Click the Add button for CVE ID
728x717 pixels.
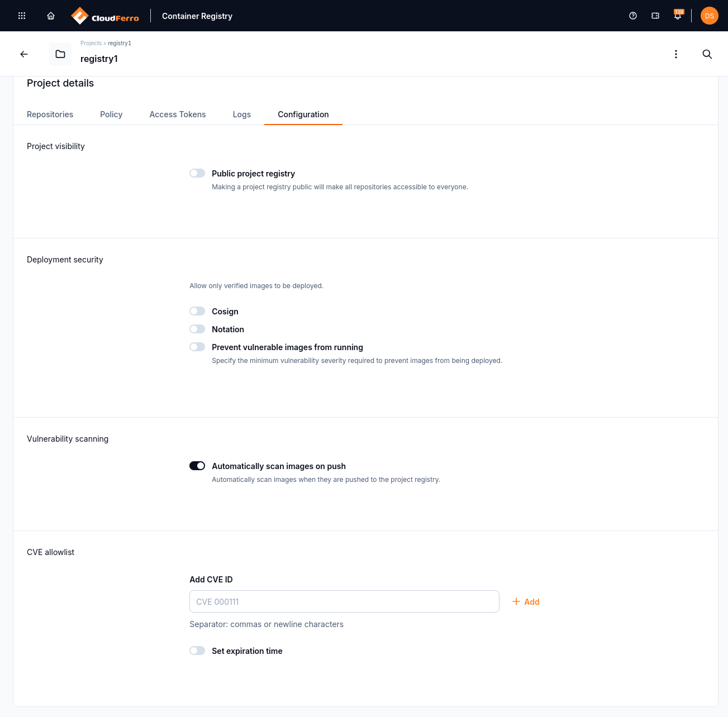[526, 601]
